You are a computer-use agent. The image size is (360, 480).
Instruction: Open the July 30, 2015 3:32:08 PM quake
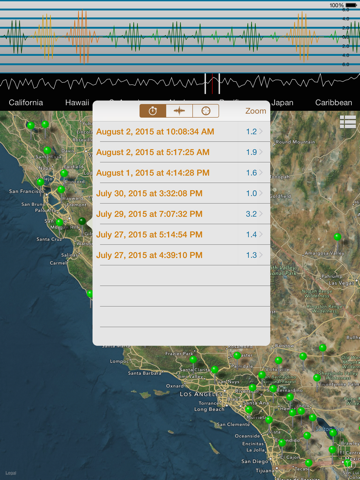click(x=182, y=193)
